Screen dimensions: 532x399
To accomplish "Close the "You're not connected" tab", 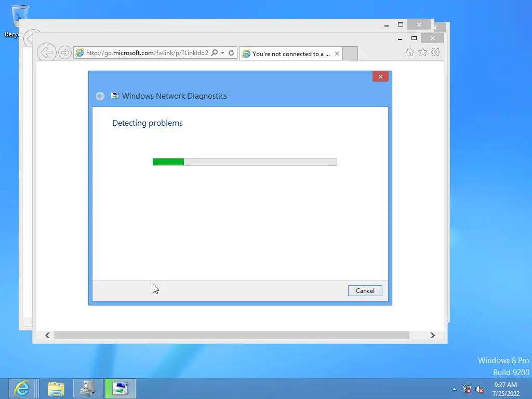I will pyautogui.click(x=337, y=54).
